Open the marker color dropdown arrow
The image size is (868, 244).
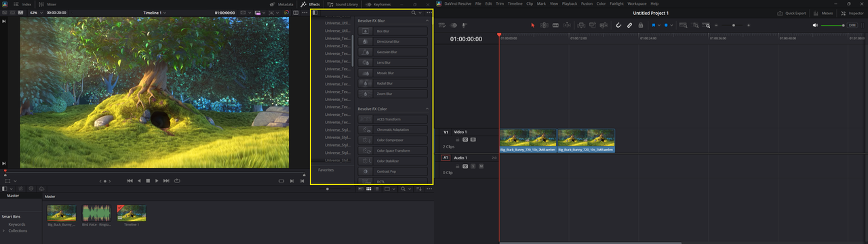(671, 25)
